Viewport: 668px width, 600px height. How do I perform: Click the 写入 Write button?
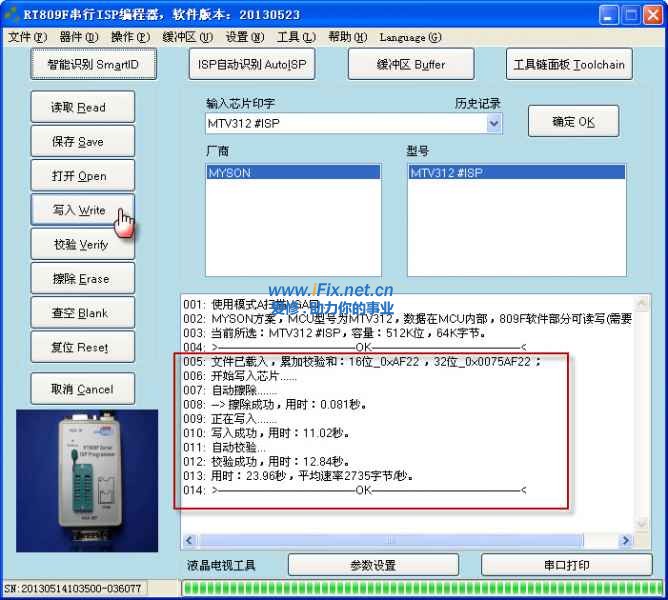click(x=79, y=210)
